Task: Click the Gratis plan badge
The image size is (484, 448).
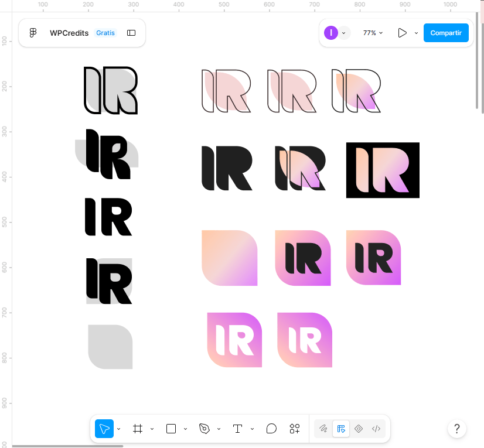Action: pos(105,33)
